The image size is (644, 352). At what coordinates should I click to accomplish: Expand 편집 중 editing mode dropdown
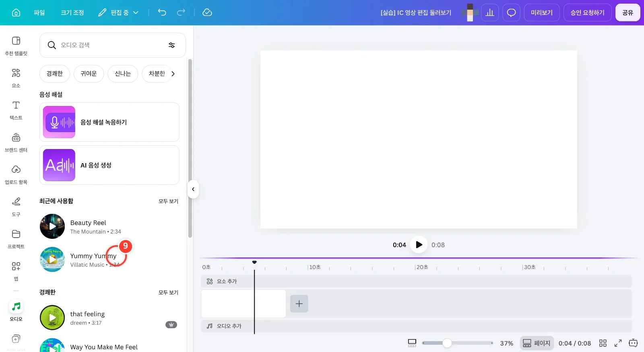pos(119,12)
